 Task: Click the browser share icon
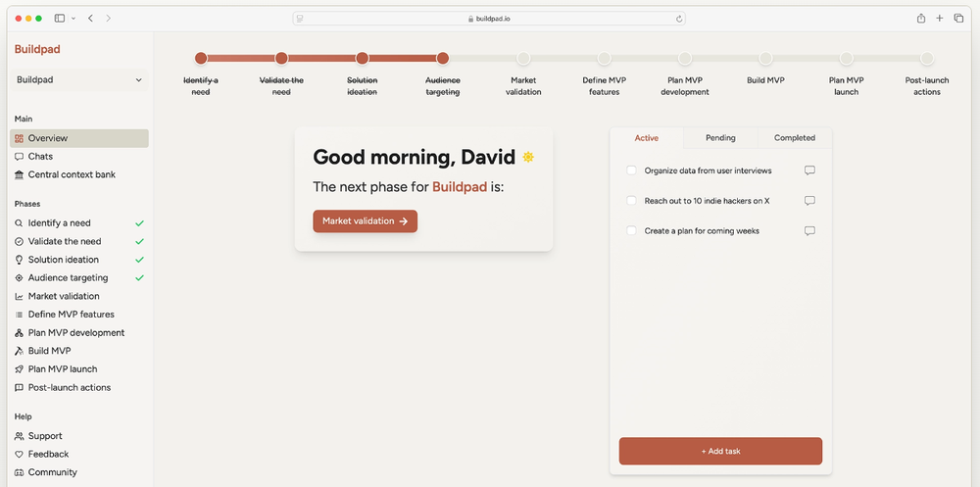pyautogui.click(x=920, y=19)
